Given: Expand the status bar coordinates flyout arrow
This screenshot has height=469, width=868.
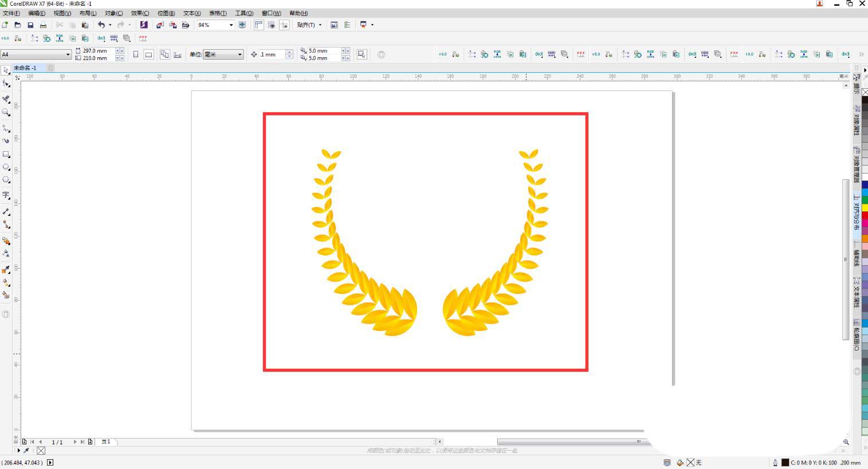Looking at the screenshot, I should point(50,462).
